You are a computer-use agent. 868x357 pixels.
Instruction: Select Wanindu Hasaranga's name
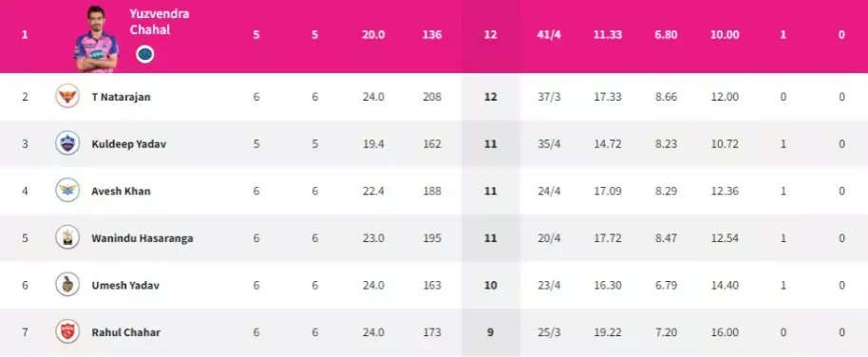point(142,238)
